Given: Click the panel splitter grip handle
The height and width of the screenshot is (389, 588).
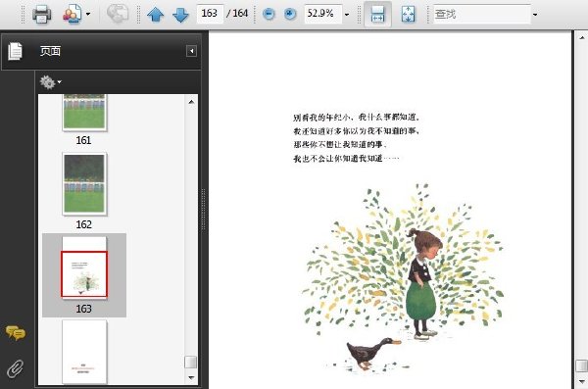Looking at the screenshot, I should click(203, 210).
